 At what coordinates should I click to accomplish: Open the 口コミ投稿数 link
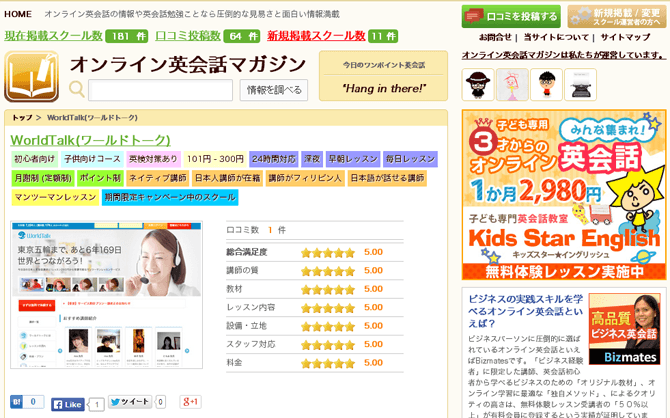[188, 36]
